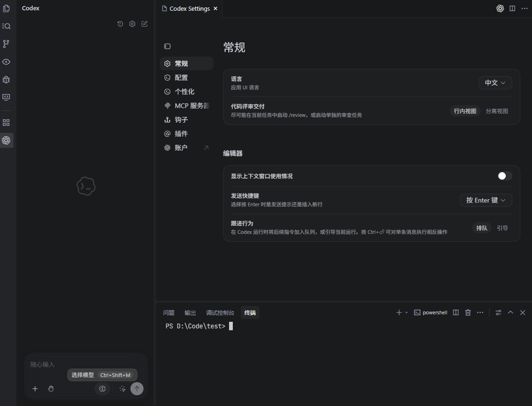Switch to 终端 panel tab
The height and width of the screenshot is (406, 532).
250,312
